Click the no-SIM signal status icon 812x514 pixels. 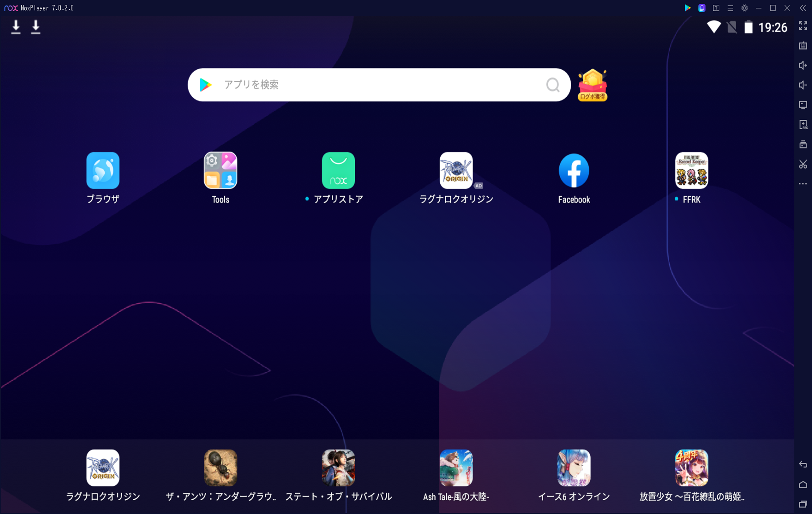(732, 27)
